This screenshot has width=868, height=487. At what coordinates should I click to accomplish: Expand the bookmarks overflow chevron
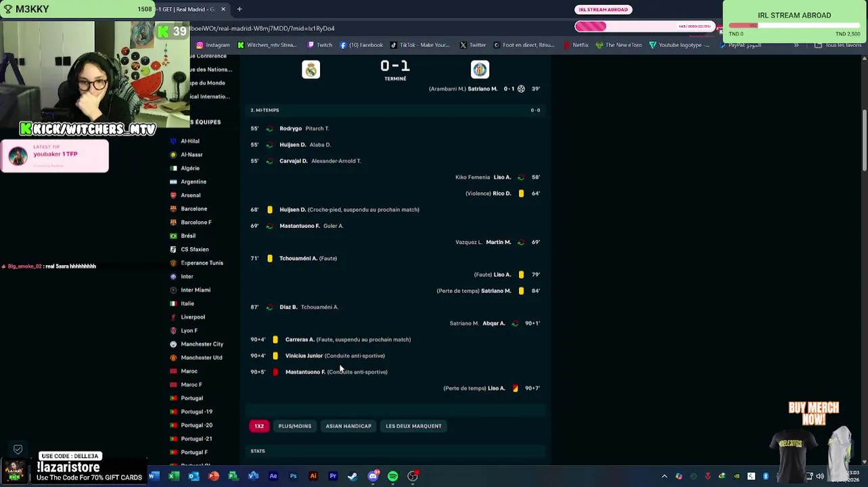point(796,45)
